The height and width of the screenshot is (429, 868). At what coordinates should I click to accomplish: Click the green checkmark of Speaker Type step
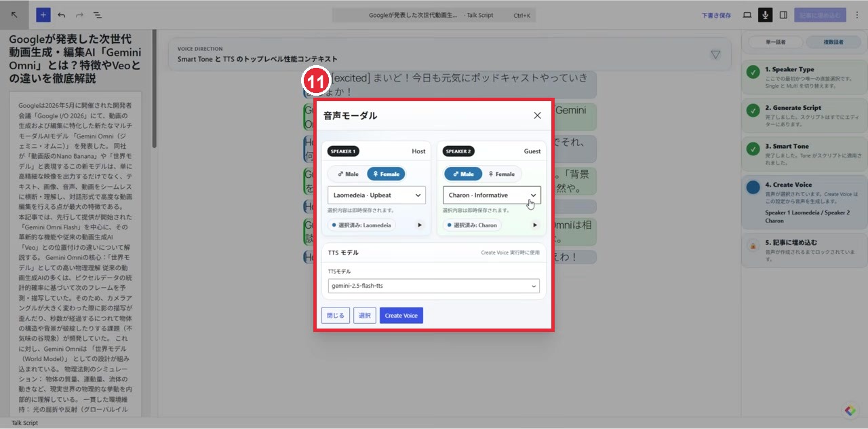coord(753,72)
